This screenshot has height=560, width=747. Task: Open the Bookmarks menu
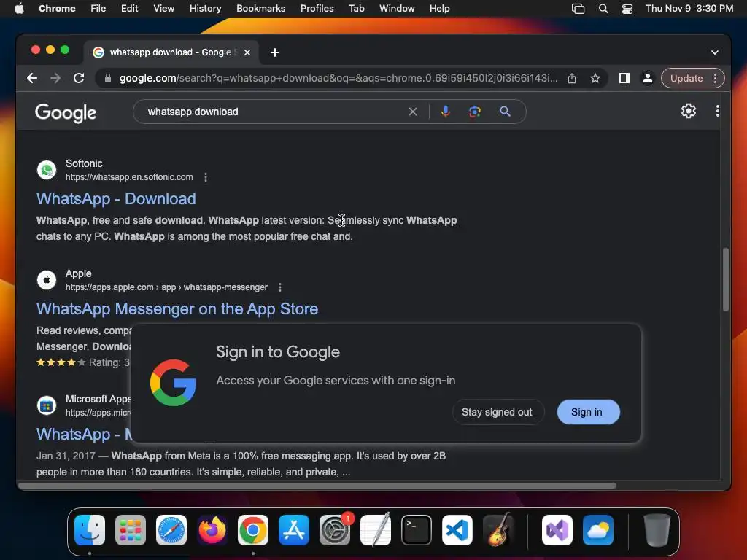point(260,9)
